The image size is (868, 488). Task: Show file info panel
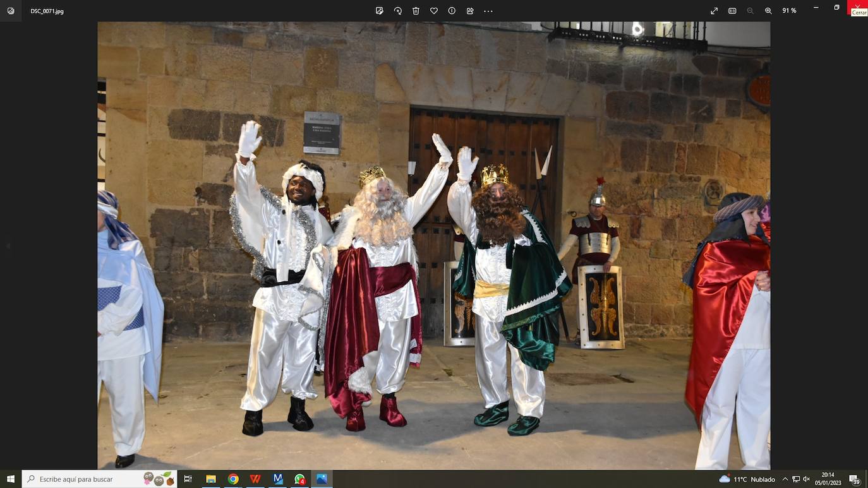tap(452, 11)
